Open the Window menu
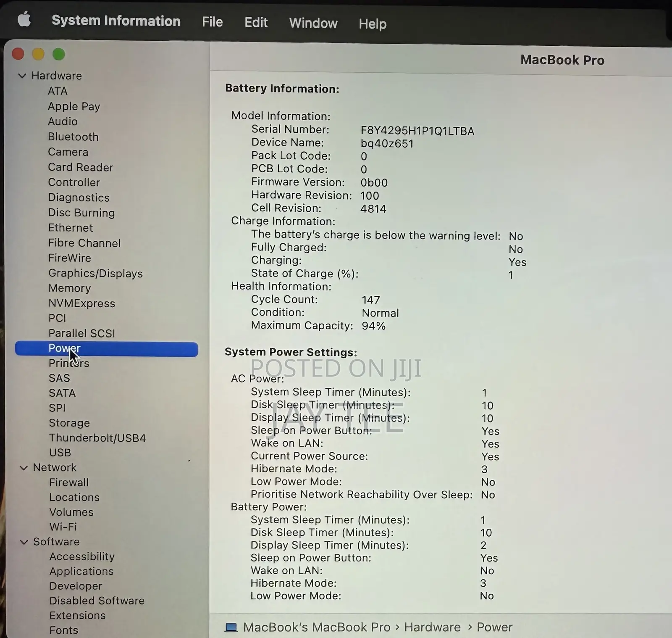 tap(313, 23)
